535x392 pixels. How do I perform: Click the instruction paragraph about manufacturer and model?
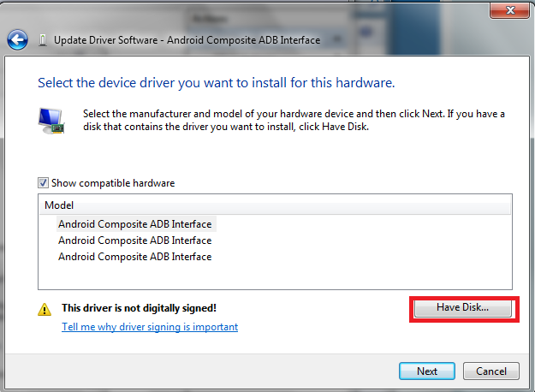tap(293, 120)
